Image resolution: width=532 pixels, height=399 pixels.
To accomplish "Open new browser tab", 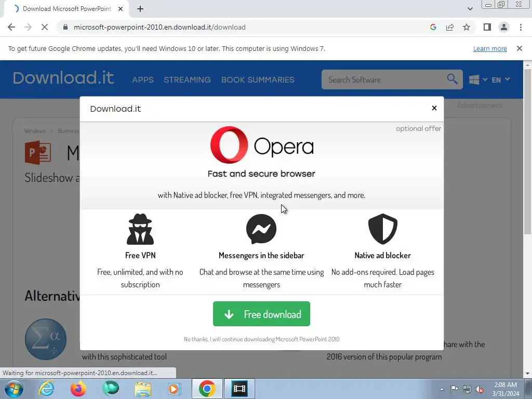I will [140, 9].
